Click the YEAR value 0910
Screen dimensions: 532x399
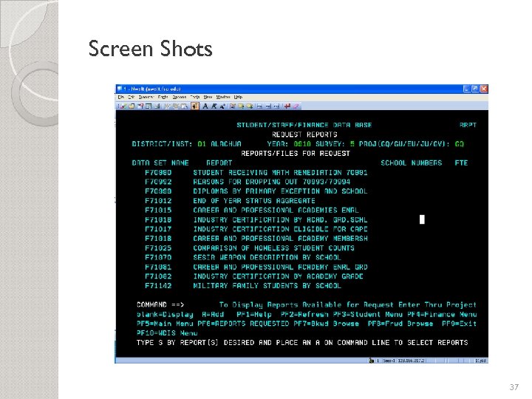[302, 144]
